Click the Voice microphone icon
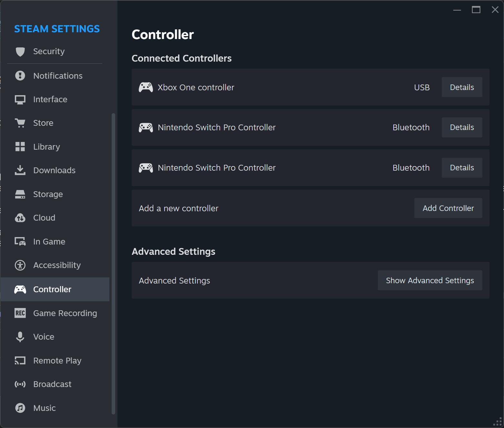504x428 pixels. point(20,337)
